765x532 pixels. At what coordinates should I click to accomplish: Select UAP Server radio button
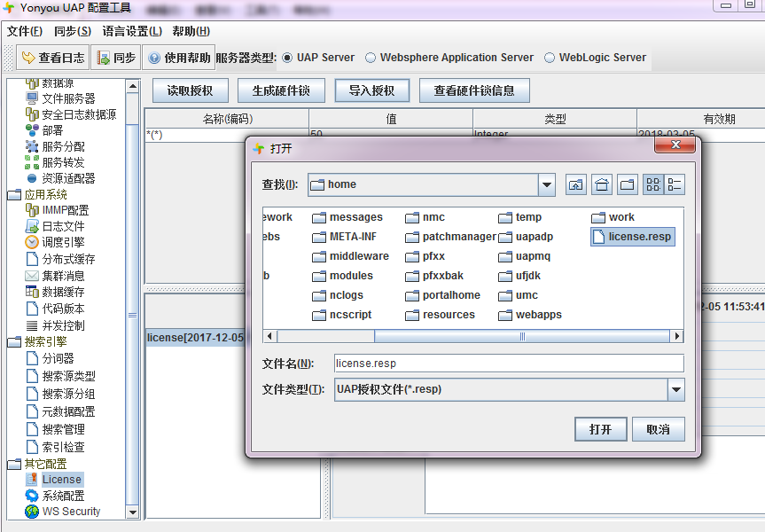tap(288, 58)
